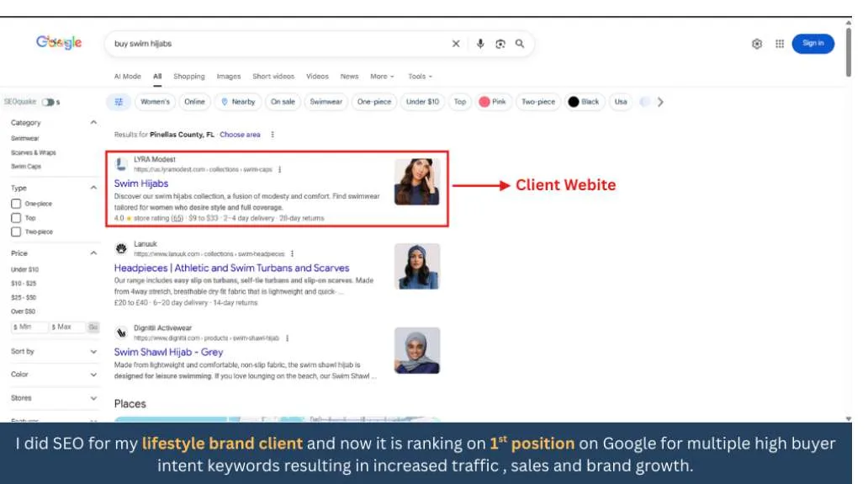Clear the search query with X
868x484 pixels.
pos(456,44)
